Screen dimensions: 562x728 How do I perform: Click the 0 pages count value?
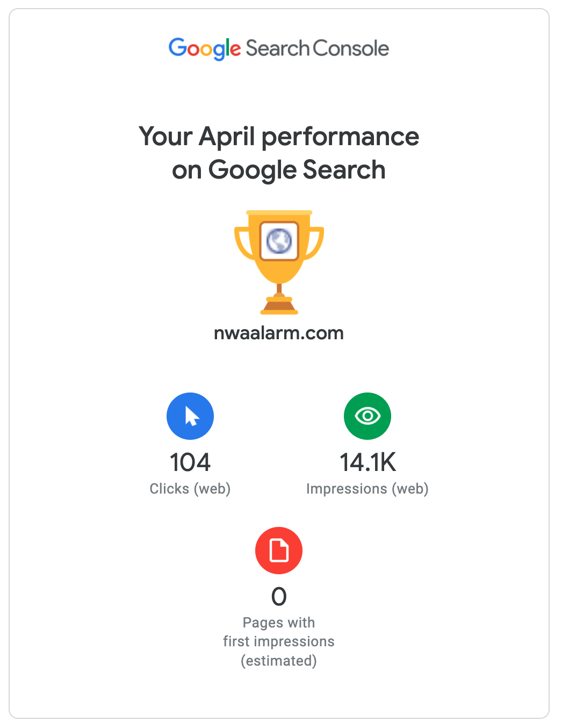tap(279, 596)
